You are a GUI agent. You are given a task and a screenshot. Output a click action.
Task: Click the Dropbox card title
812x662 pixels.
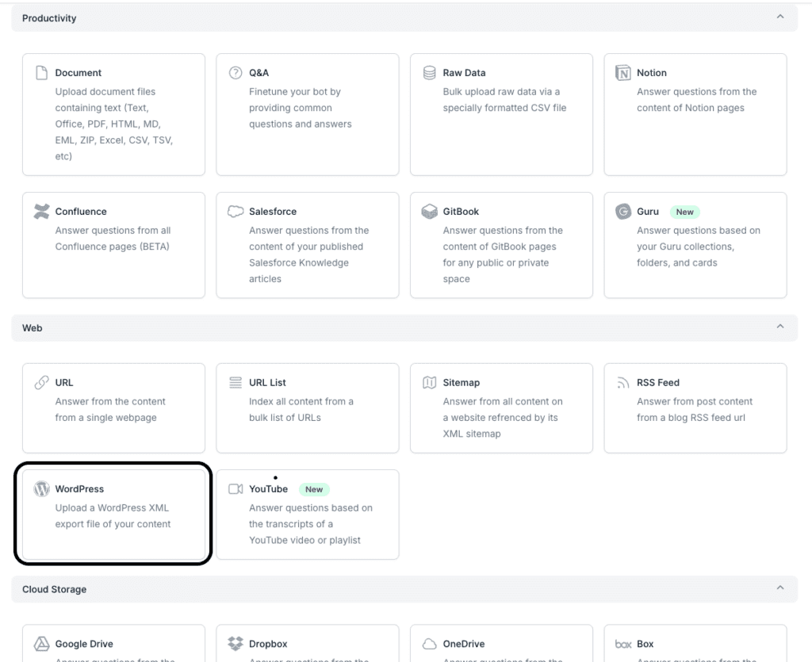267,645
